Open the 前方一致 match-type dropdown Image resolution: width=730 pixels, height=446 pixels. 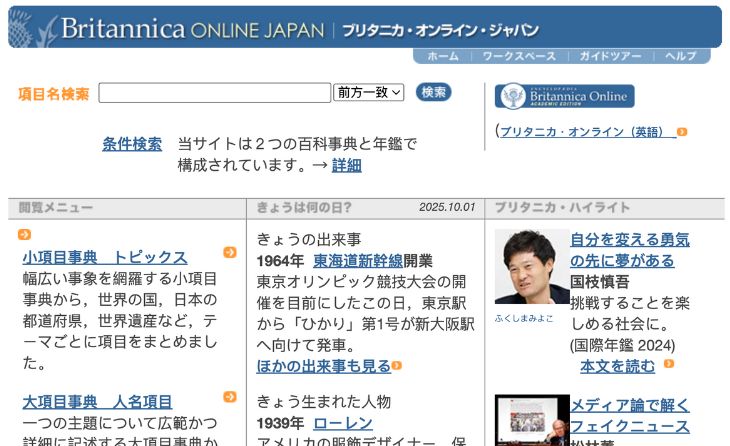[x=368, y=92]
